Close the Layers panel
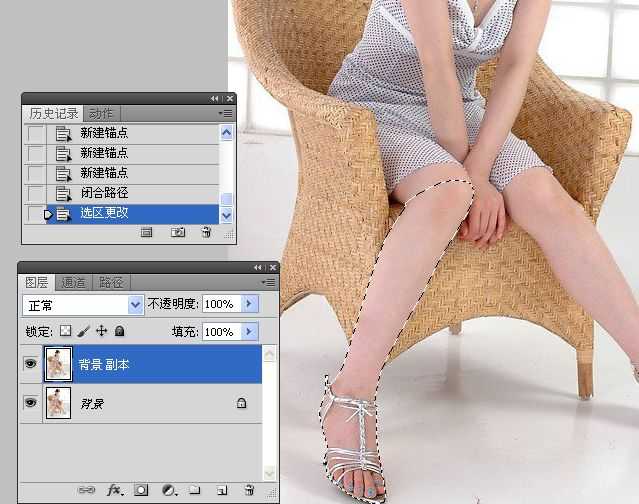Screen dimensions: 639x504 pyautogui.click(x=273, y=267)
